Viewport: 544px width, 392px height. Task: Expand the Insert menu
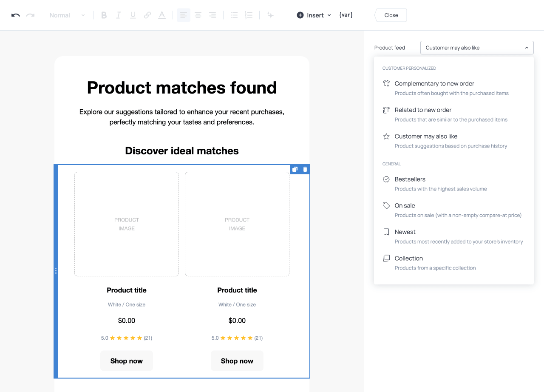tap(314, 15)
